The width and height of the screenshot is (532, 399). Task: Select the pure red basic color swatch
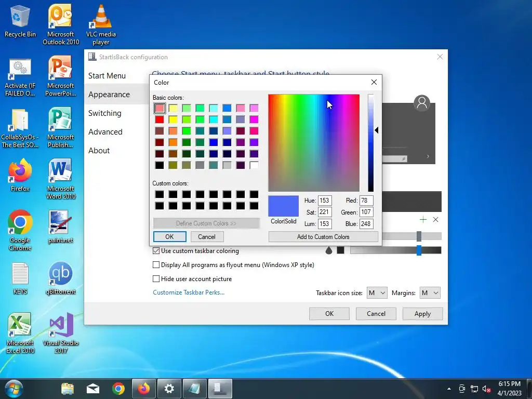(159, 119)
